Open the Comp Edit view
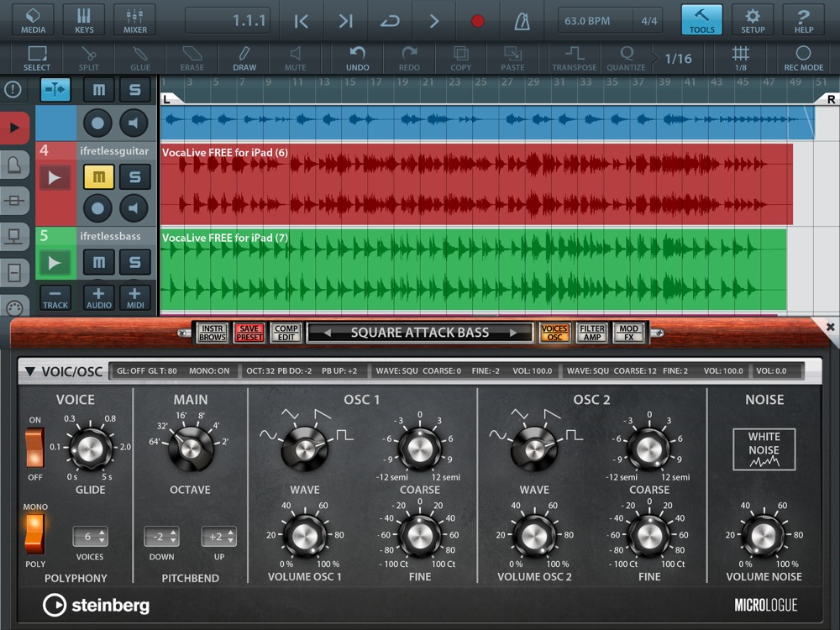Viewport: 840px width, 630px height. (x=286, y=333)
